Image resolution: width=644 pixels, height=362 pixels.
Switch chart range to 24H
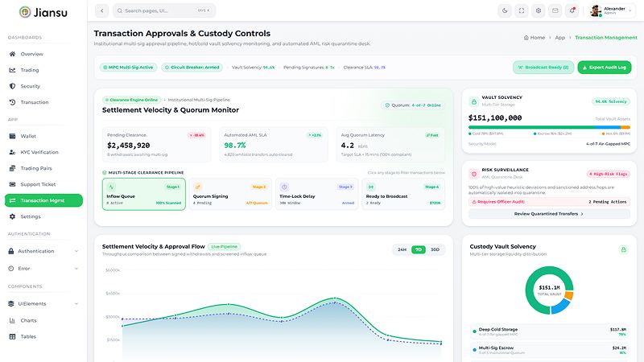(x=402, y=249)
